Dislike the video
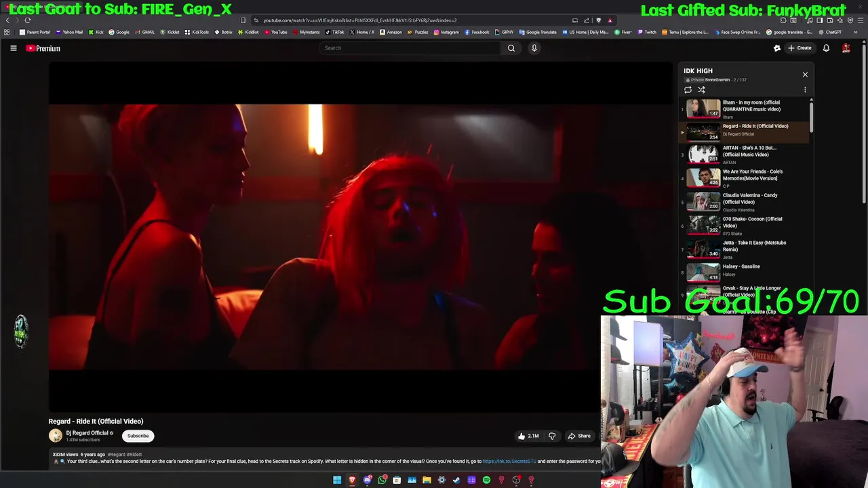Screen dimensions: 868x488 tap(552, 436)
